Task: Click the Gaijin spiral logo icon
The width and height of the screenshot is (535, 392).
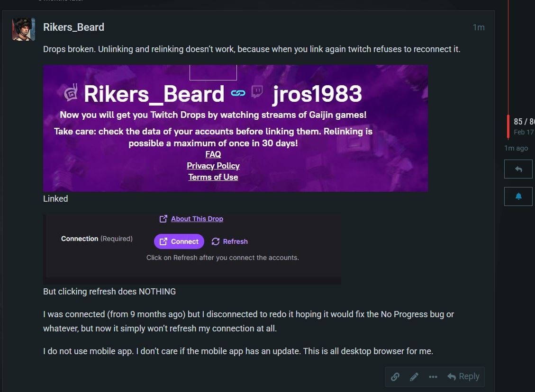Action: [71, 92]
